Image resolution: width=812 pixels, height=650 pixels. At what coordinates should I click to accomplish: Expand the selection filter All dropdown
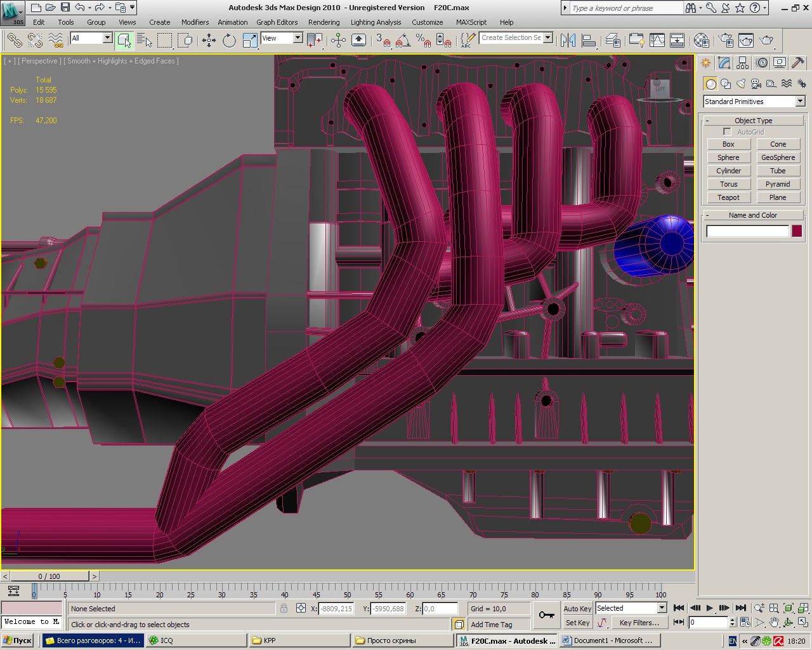coord(107,38)
